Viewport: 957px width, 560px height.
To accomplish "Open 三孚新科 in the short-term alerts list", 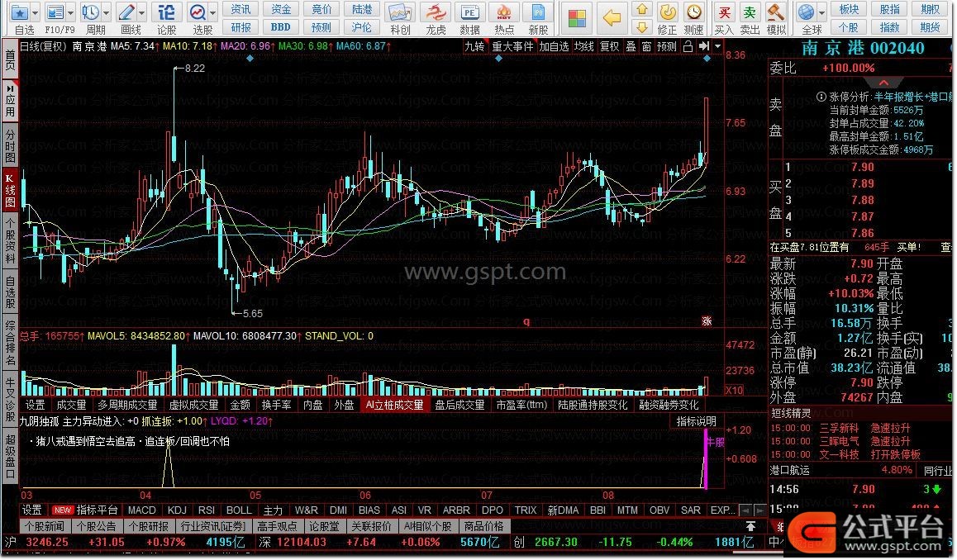I will click(839, 428).
